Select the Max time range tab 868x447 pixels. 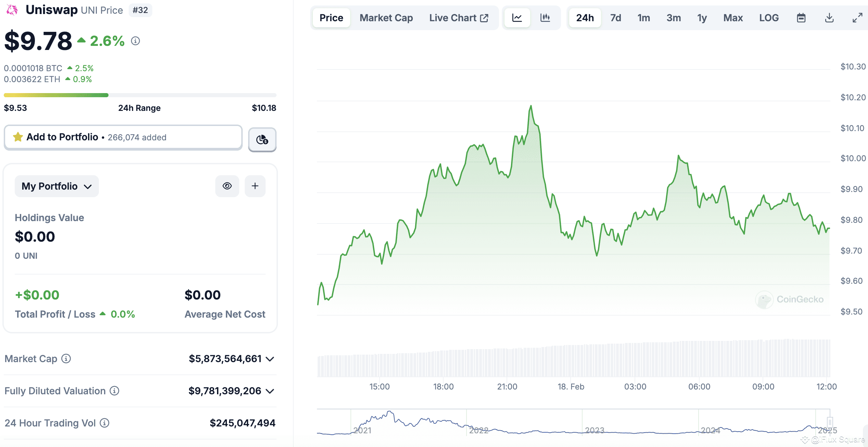point(733,18)
